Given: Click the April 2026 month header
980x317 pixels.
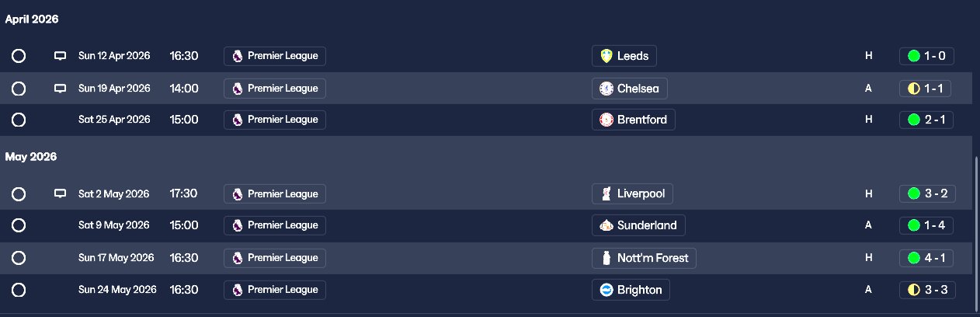Looking at the screenshot, I should pos(32,19).
